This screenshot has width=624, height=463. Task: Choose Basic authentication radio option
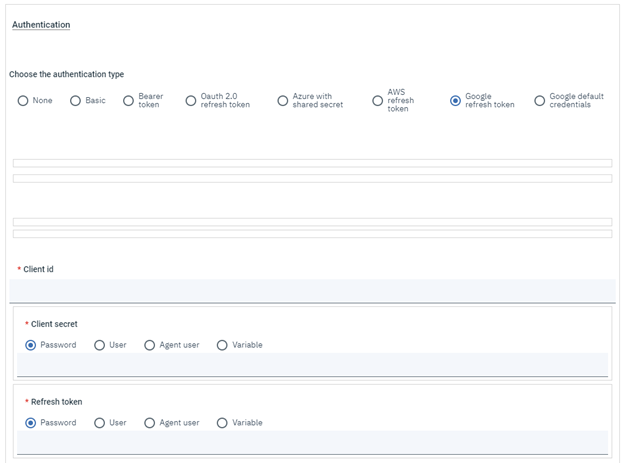click(x=75, y=101)
